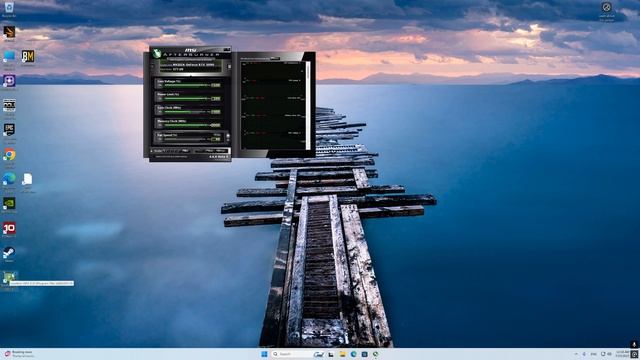
Task: Open the taskbar clock and date
Action: coord(622,354)
